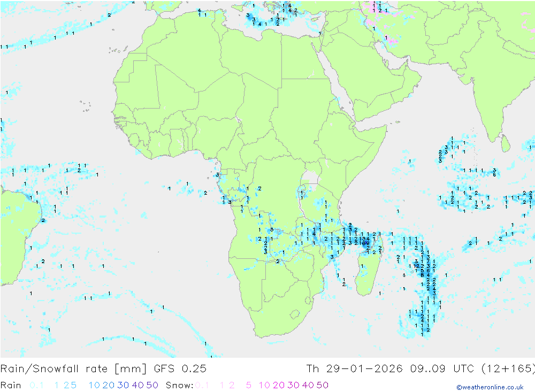Pick the rain legend 0.1 color value
The width and height of the screenshot is (535, 392).
pos(36,385)
